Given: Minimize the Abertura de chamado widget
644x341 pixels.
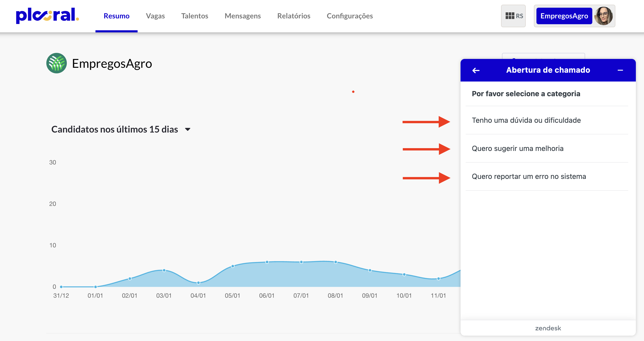Looking at the screenshot, I should point(620,70).
